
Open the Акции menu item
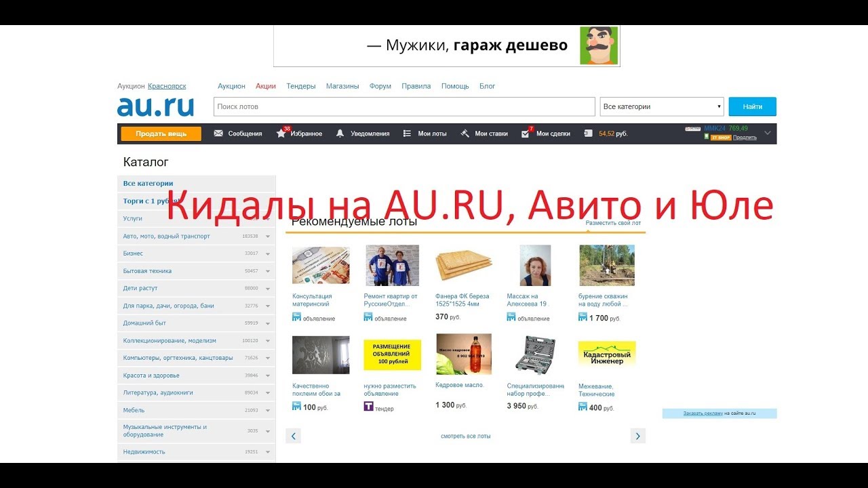266,86
